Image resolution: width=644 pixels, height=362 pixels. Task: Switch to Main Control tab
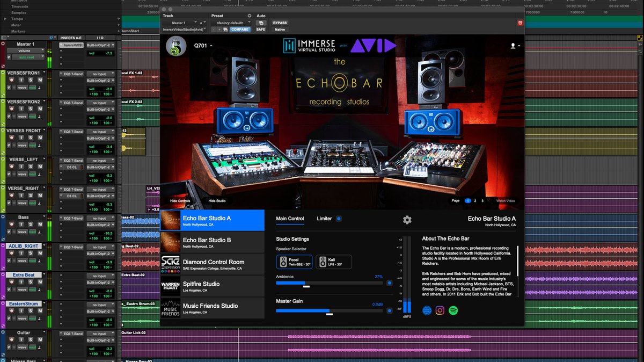pyautogui.click(x=290, y=219)
